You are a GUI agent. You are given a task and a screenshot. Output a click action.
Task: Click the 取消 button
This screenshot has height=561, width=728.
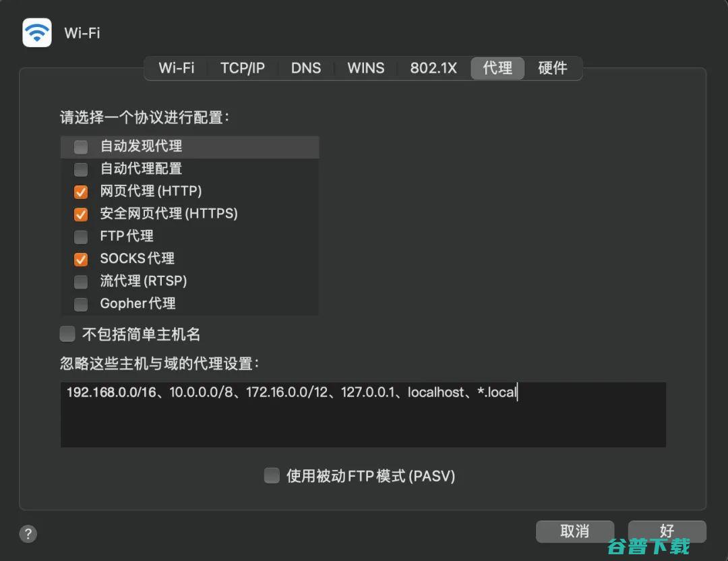575,531
